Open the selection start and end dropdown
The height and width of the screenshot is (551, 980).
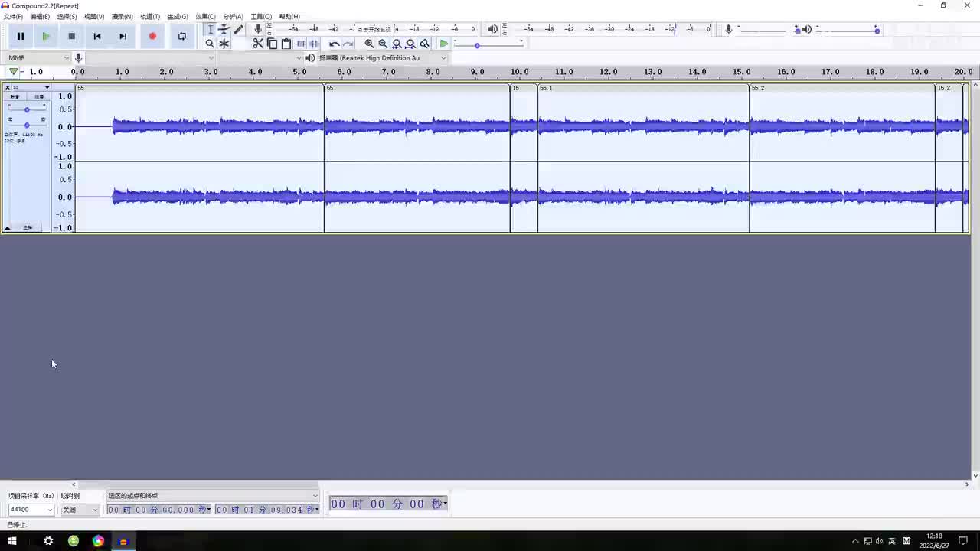pos(212,496)
